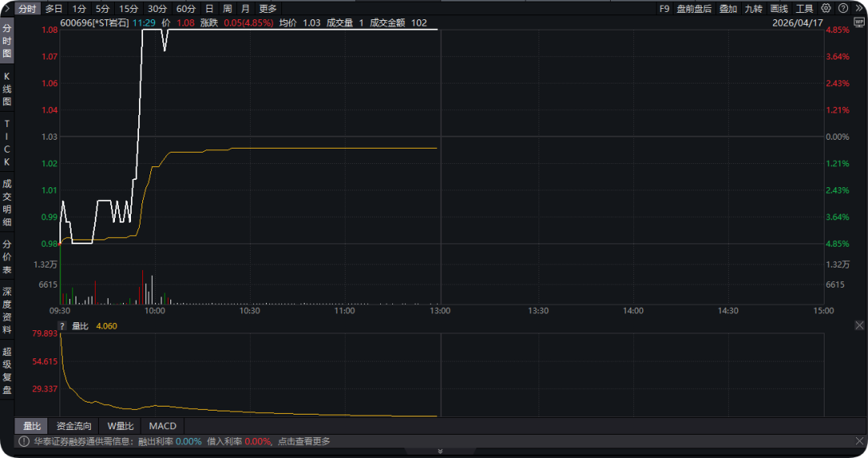Viewport: 868px width, 458px height.
Task: Open 分时图 in the left sidebar
Action: 6,40
